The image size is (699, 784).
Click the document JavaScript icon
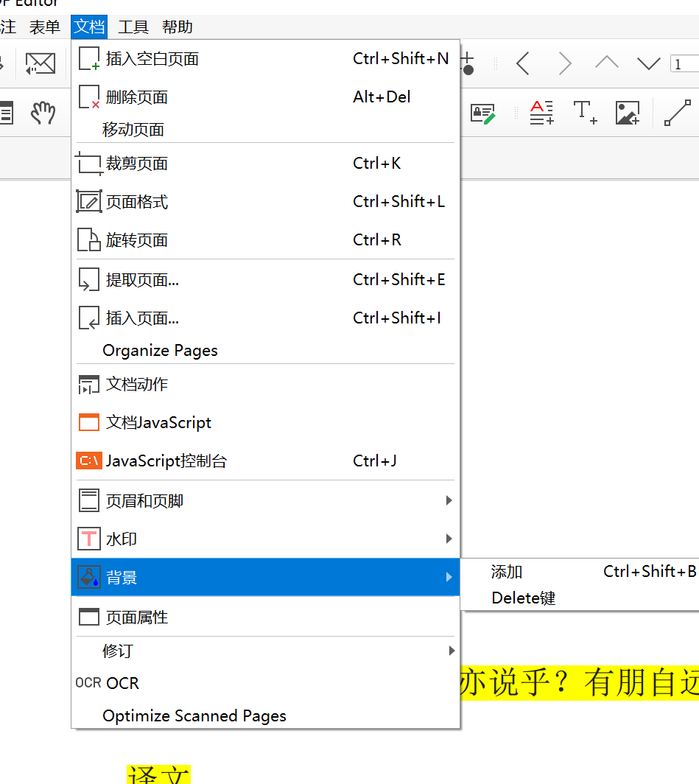click(x=89, y=422)
